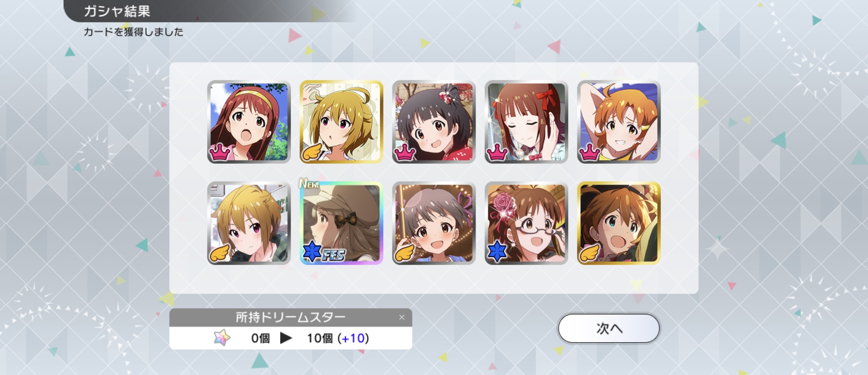Viewport: 868px width, 375px height.
Task: View the card with girl with closed eyes and red ribbon
Action: tap(527, 122)
